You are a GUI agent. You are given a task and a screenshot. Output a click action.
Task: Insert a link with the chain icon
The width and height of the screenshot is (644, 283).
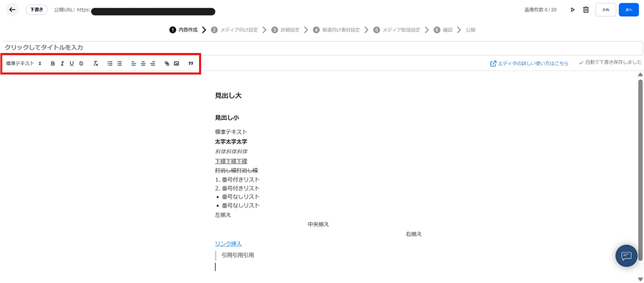[167, 64]
